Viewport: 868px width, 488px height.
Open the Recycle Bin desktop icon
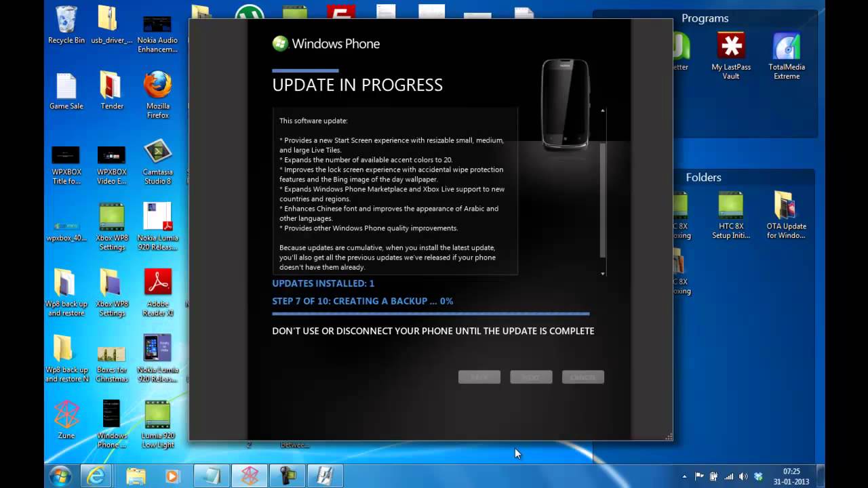tap(66, 25)
